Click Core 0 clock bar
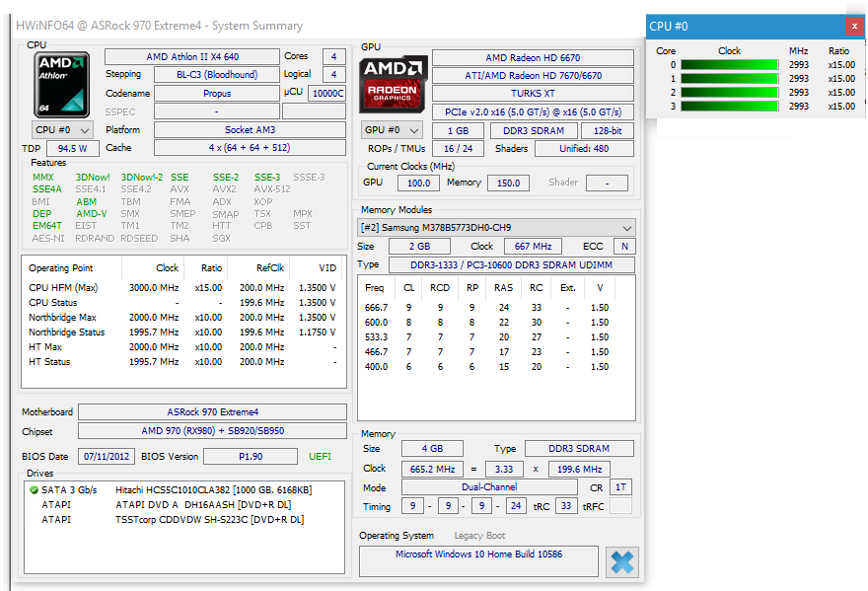The image size is (868, 591). (x=730, y=65)
